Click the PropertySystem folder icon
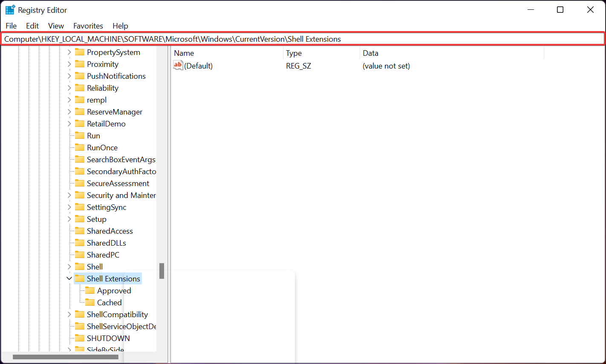Image resolution: width=606 pixels, height=364 pixels. point(80,52)
